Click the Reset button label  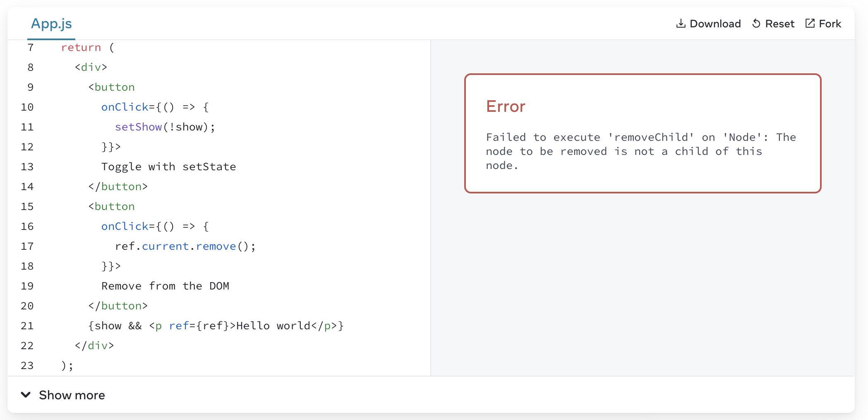click(x=779, y=24)
